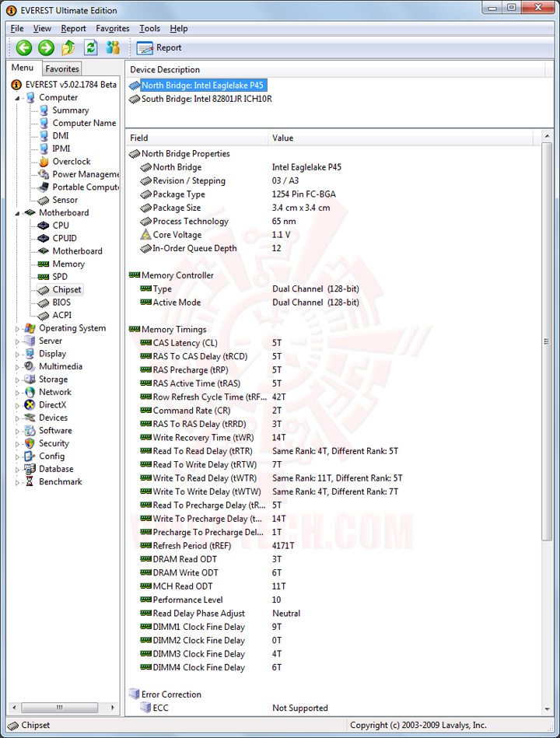This screenshot has width=560, height=738.
Task: Select the Sensor icon in tree
Action: coord(44,200)
